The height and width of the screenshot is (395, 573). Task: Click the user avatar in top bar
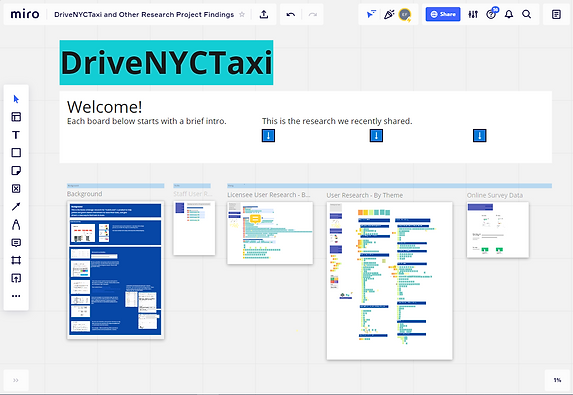tap(405, 15)
